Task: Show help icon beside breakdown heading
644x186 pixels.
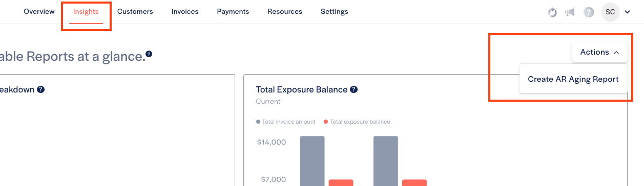Action: (x=41, y=89)
